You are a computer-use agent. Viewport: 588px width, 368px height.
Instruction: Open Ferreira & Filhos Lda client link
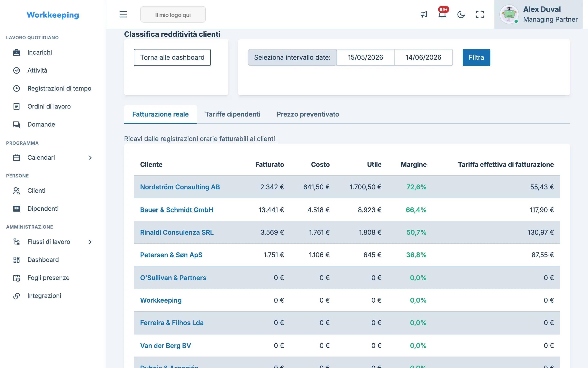point(172,323)
